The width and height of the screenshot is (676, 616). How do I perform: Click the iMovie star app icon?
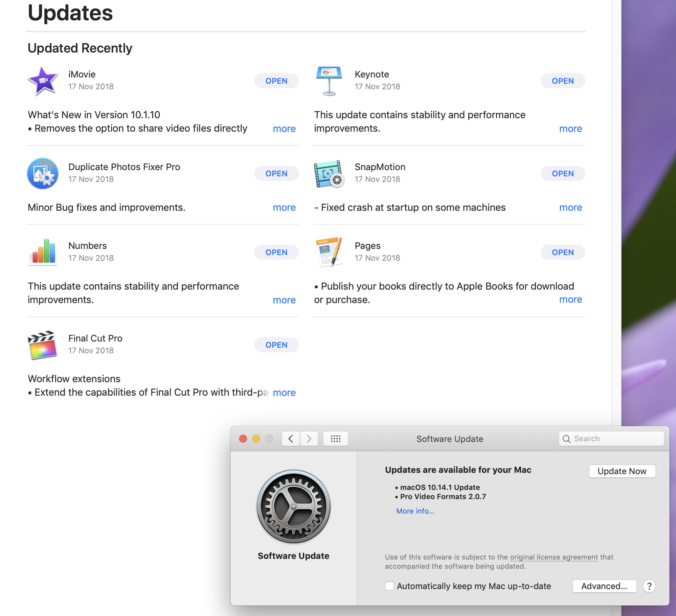(x=43, y=81)
